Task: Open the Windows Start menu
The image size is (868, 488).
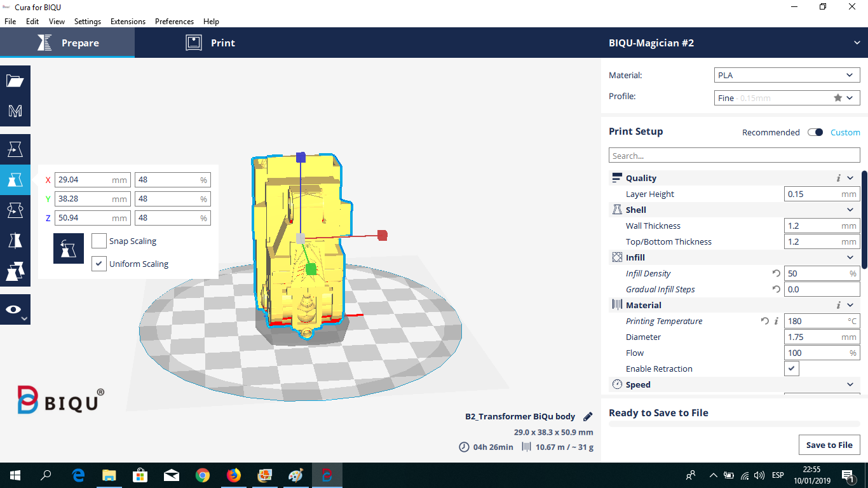Action: 15,475
